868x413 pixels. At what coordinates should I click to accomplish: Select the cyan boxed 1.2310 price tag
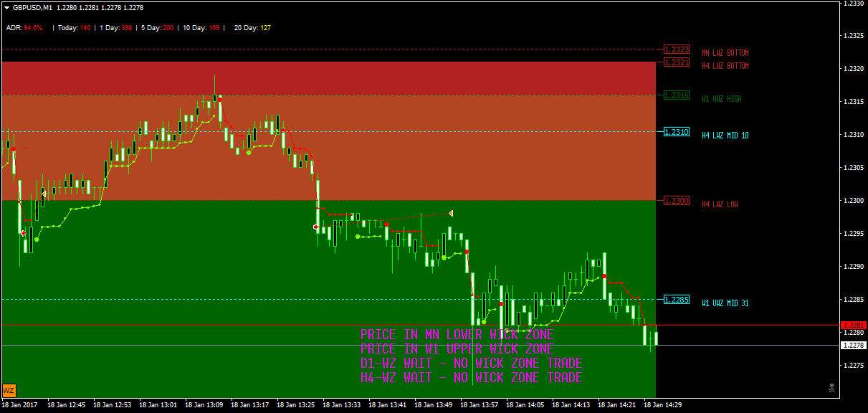pyautogui.click(x=677, y=132)
